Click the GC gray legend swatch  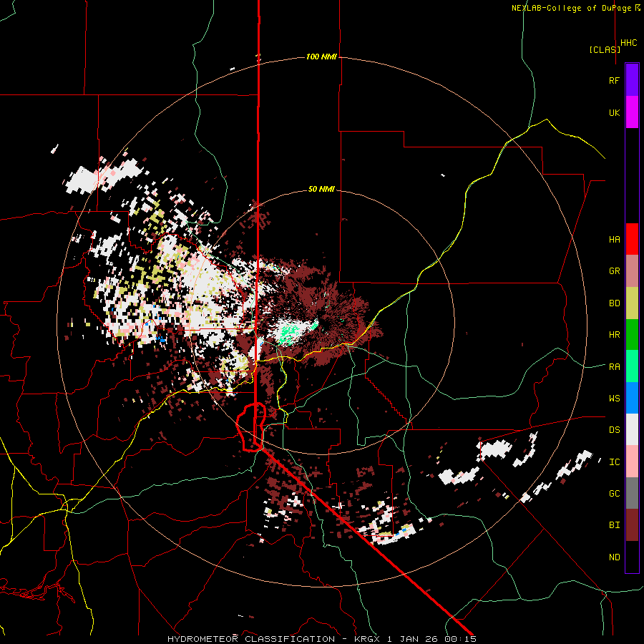[x=632, y=493]
